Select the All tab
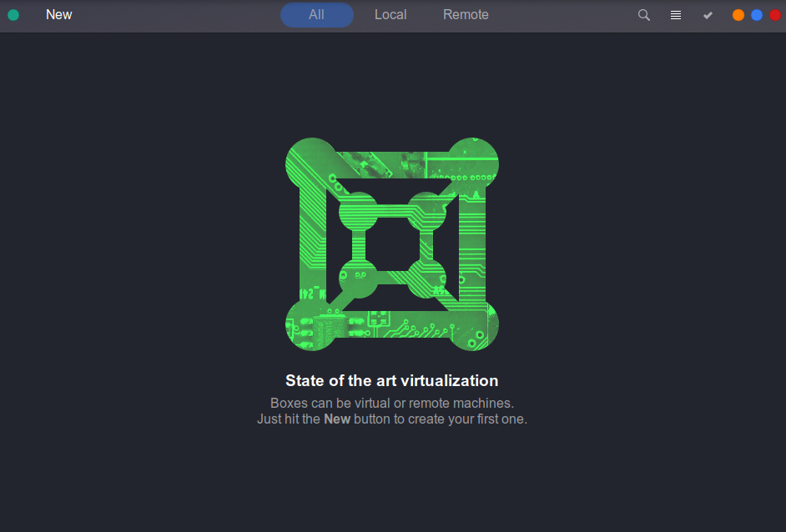 click(x=317, y=15)
